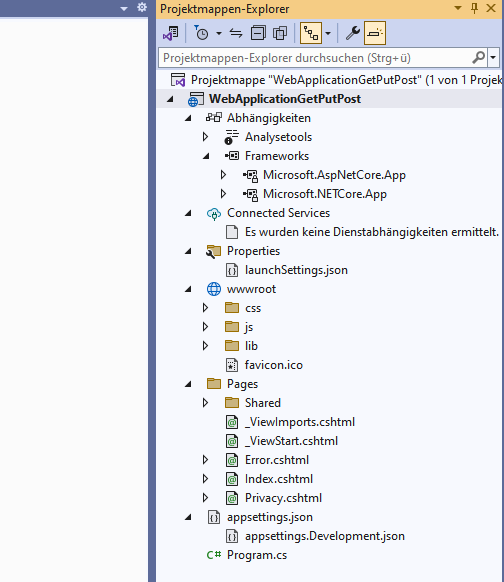Open the panel window position dropdown
This screenshot has width=504, height=582.
point(458,8)
